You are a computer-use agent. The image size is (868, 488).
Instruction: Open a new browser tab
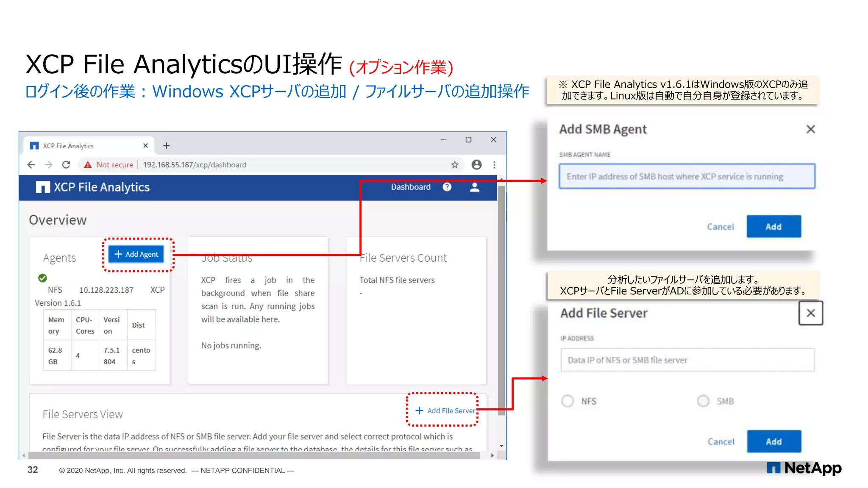[x=166, y=146]
